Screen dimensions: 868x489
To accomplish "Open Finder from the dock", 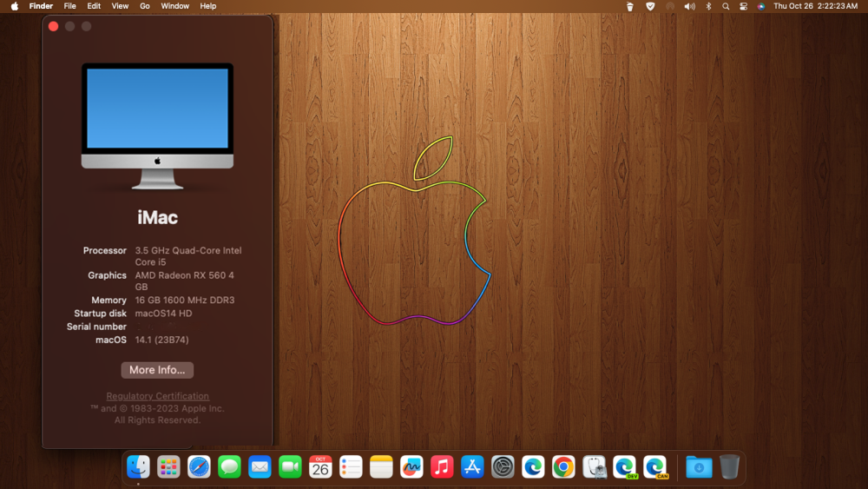I will point(138,466).
